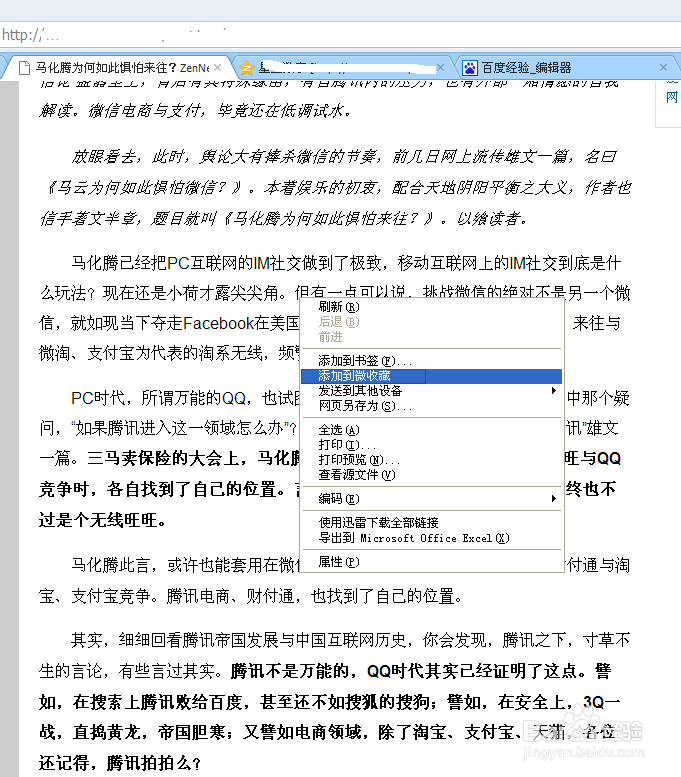The width and height of the screenshot is (681, 777).
Task: Open 发送到其他设备 submenu entry
Action: point(431,391)
